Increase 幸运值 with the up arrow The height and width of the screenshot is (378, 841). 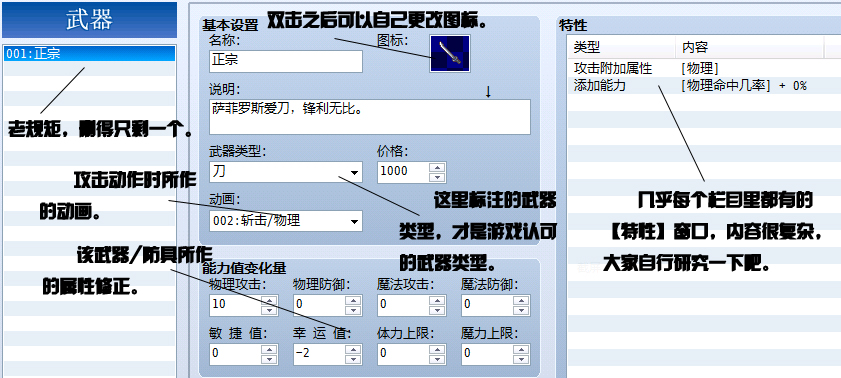(x=353, y=349)
